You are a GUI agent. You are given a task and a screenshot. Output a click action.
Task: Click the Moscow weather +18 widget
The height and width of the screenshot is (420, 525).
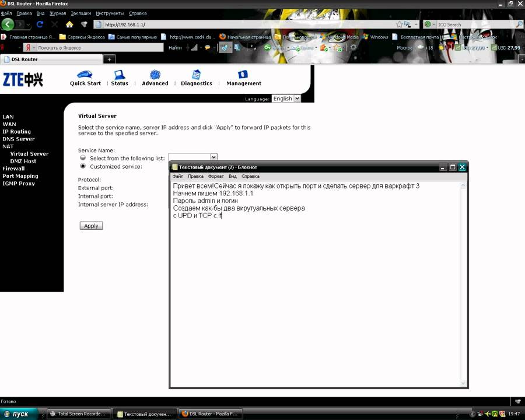415,48
